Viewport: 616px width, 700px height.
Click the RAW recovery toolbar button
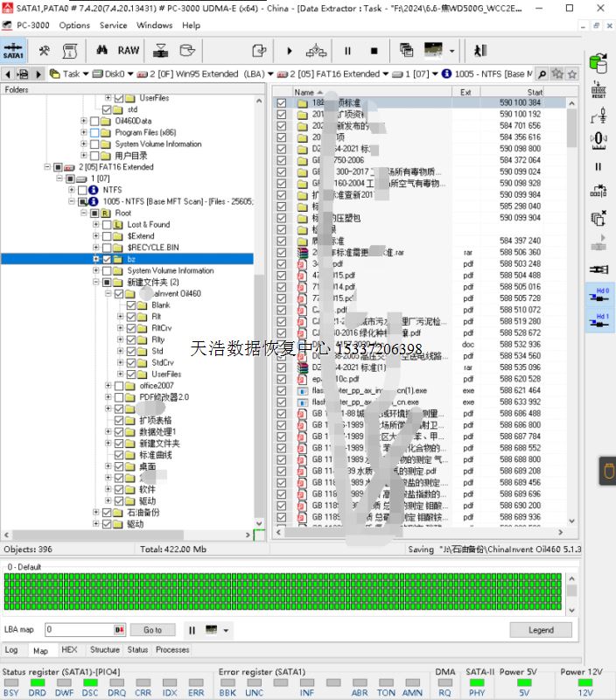(x=129, y=51)
